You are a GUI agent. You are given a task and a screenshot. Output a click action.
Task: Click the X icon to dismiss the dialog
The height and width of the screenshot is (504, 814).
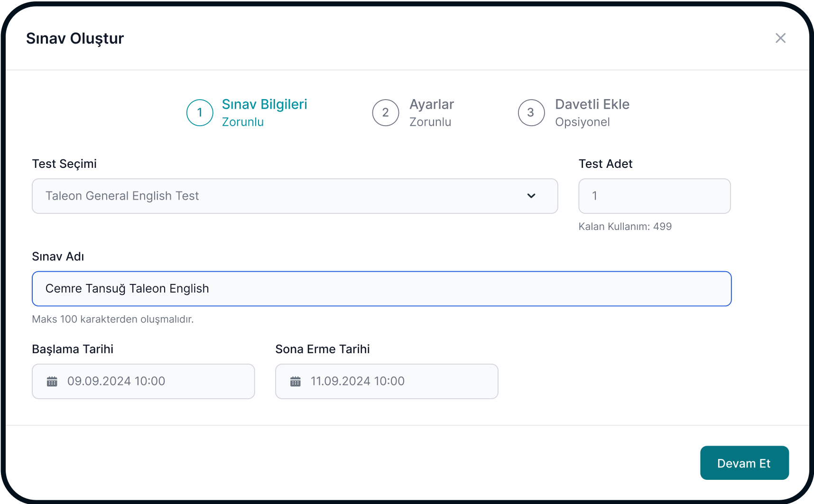tap(780, 38)
